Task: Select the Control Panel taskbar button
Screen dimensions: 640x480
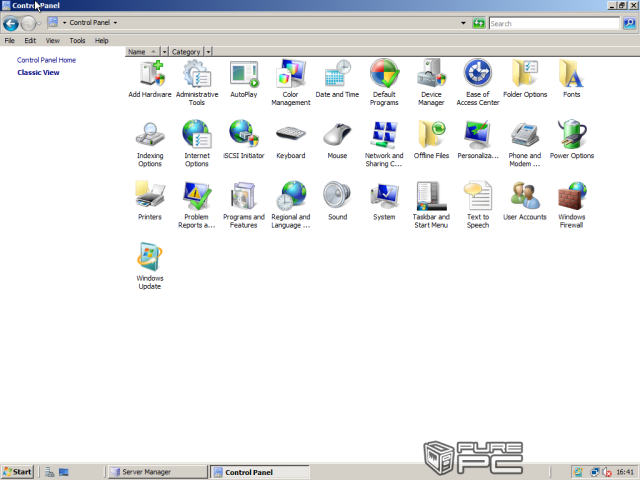Action: 260,472
